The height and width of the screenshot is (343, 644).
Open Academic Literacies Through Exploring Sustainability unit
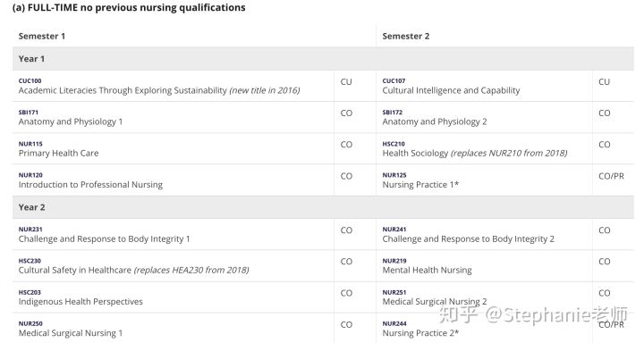(x=123, y=91)
